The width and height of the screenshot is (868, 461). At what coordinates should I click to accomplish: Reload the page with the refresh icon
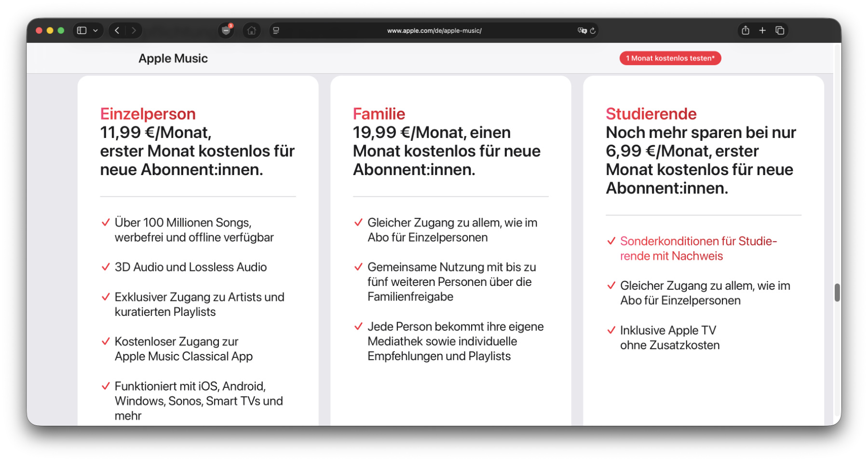(x=593, y=30)
